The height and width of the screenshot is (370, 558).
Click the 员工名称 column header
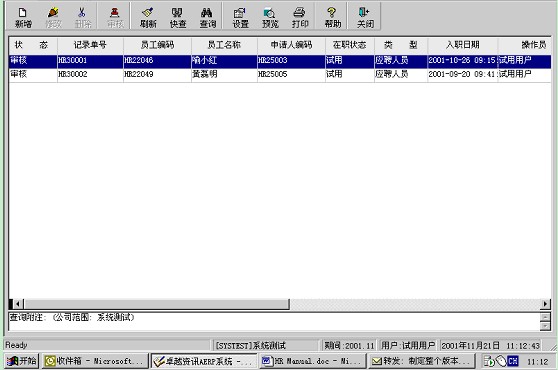pyautogui.click(x=224, y=45)
